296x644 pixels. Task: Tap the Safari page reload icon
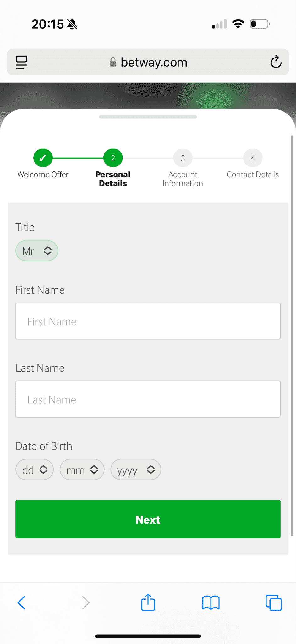(276, 62)
